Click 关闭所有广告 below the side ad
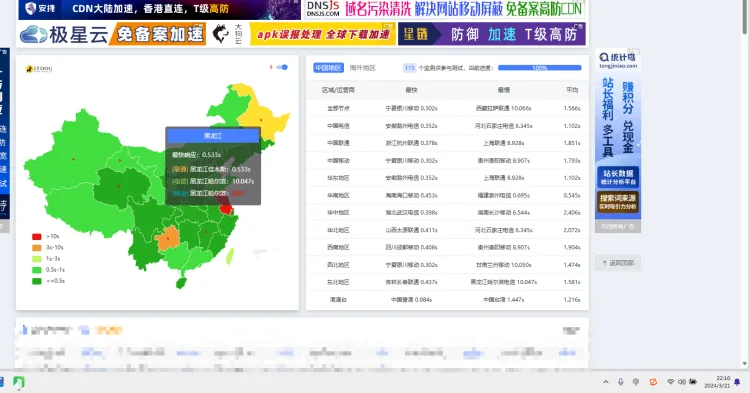Screen dimensions: 750x393 (618, 227)
